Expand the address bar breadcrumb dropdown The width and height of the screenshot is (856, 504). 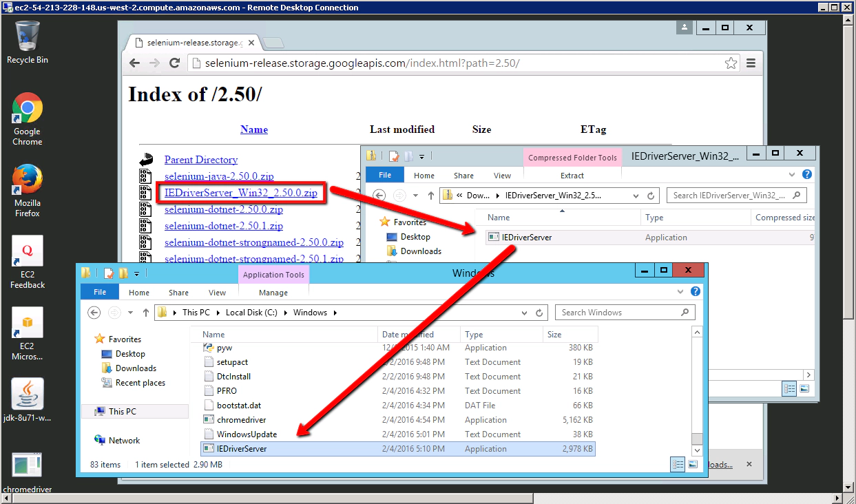pyautogui.click(x=526, y=312)
